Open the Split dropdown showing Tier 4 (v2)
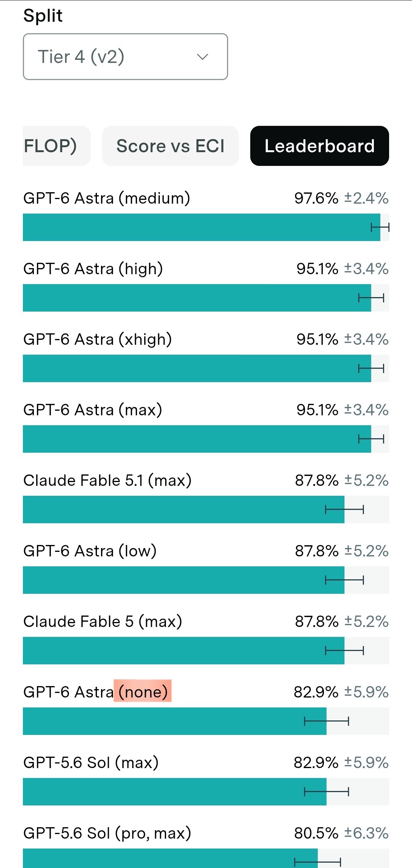 (126, 56)
